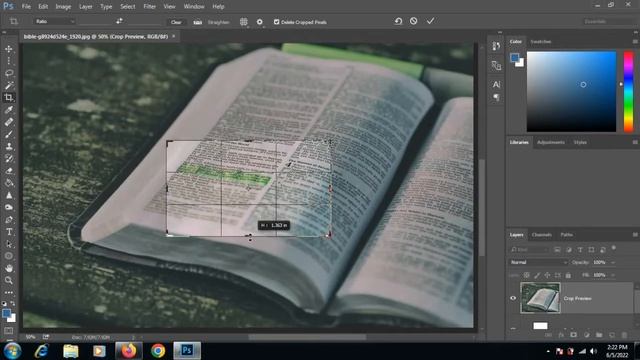Image resolution: width=640 pixels, height=360 pixels.
Task: Select the Path Selection tool
Action: (9, 244)
